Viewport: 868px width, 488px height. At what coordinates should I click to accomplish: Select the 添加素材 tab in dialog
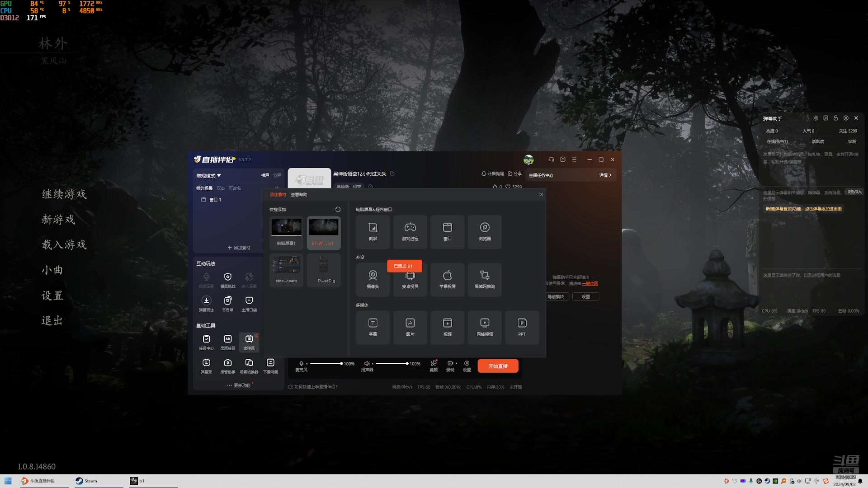(x=278, y=195)
